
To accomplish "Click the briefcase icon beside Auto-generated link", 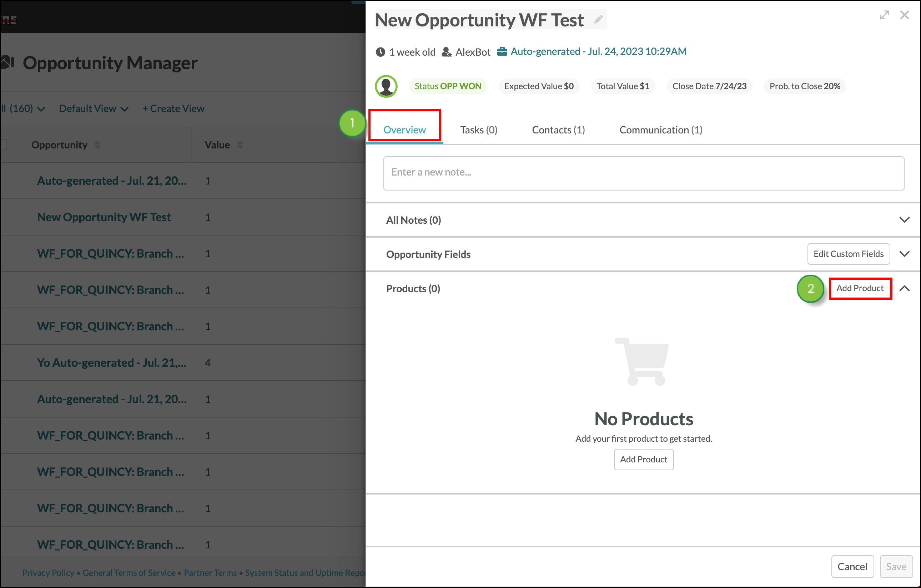I will (502, 51).
